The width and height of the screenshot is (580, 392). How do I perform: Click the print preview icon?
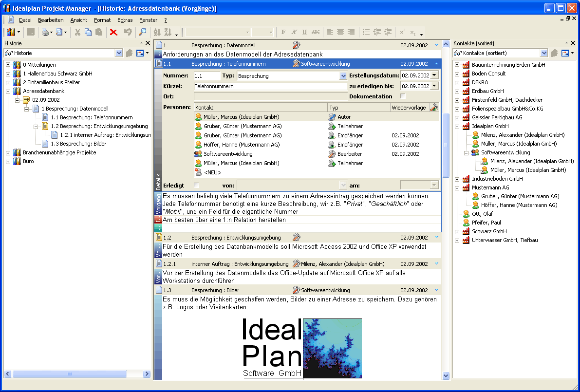(59, 33)
